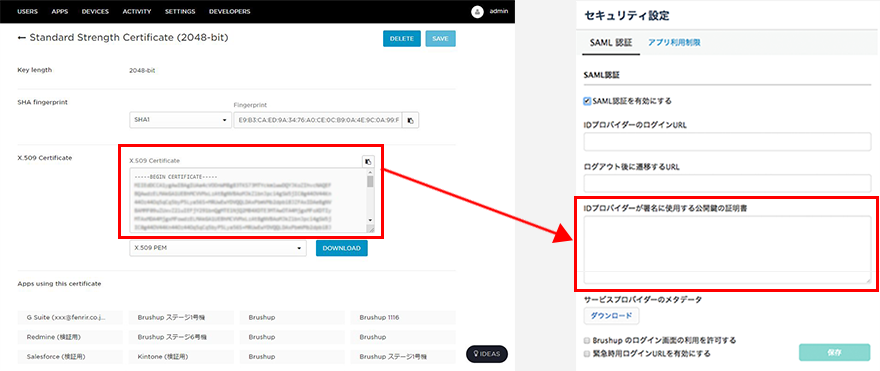Open the DEVELOPERS menu
This screenshot has height=371, width=880.
(230, 11)
